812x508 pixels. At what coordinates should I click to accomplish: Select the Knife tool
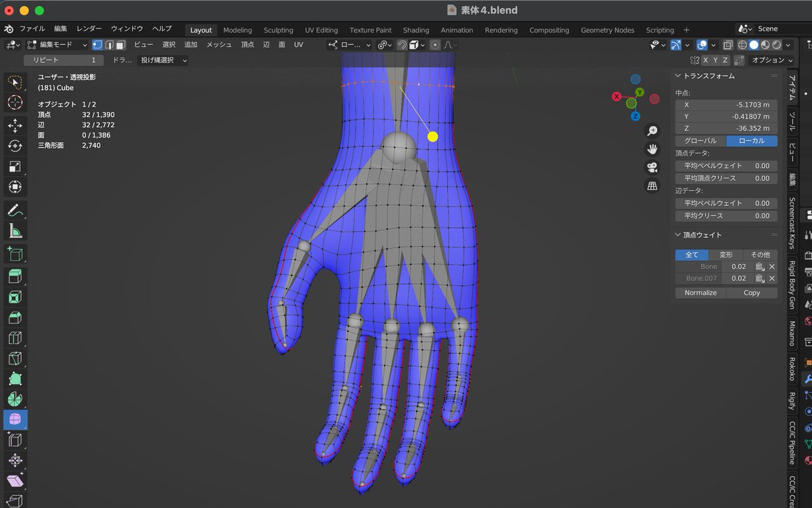15,358
